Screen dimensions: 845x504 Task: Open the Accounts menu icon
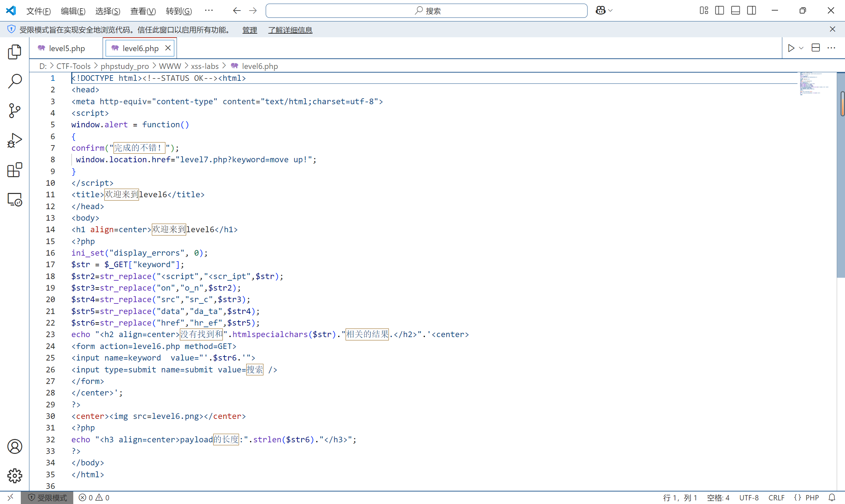tap(15, 447)
